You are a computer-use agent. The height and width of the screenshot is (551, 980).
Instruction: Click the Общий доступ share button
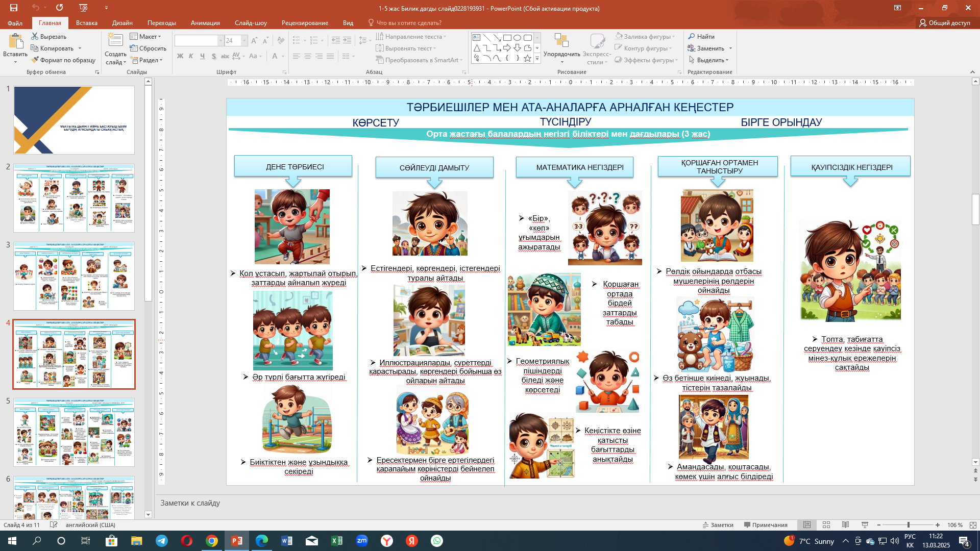click(944, 23)
